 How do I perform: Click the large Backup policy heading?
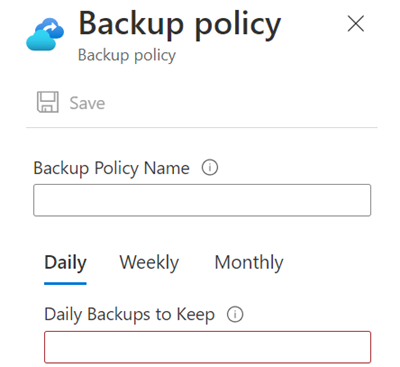(180, 25)
